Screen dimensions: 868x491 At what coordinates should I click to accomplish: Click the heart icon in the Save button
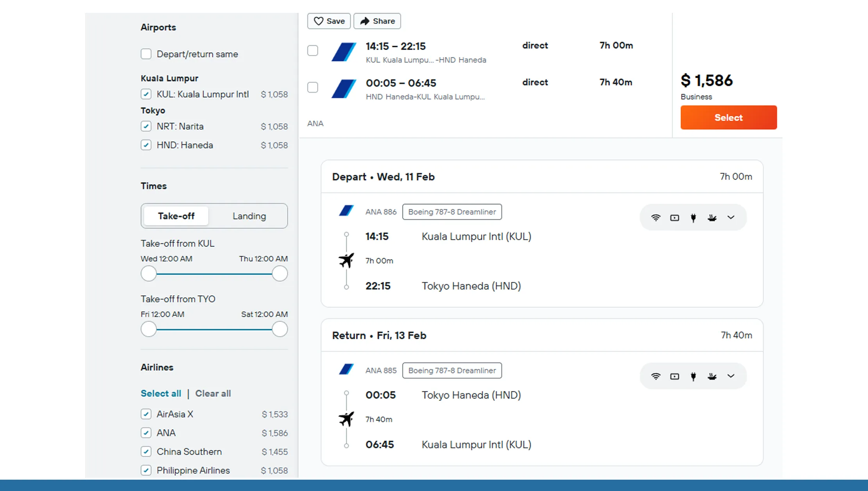click(319, 21)
